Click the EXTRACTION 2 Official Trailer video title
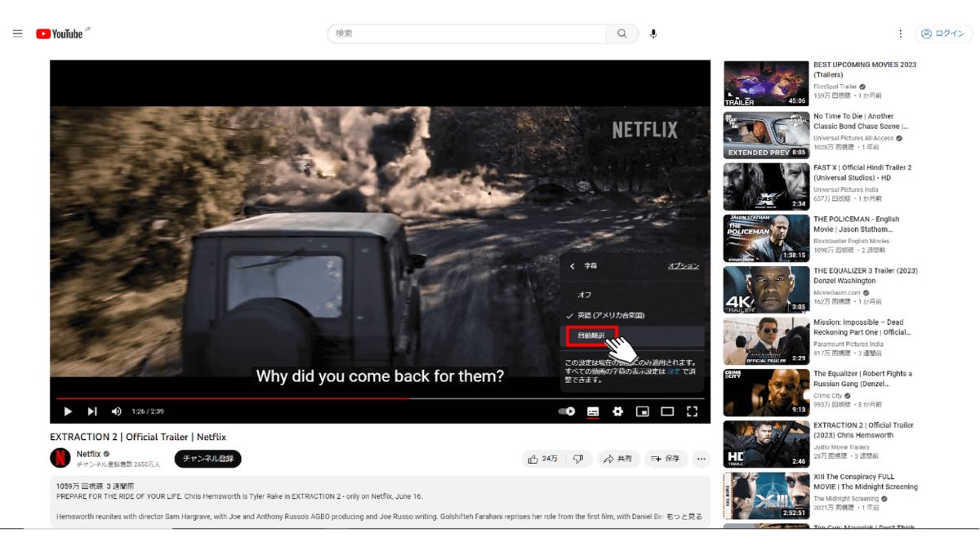This screenshot has height=551, width=980. click(138, 437)
